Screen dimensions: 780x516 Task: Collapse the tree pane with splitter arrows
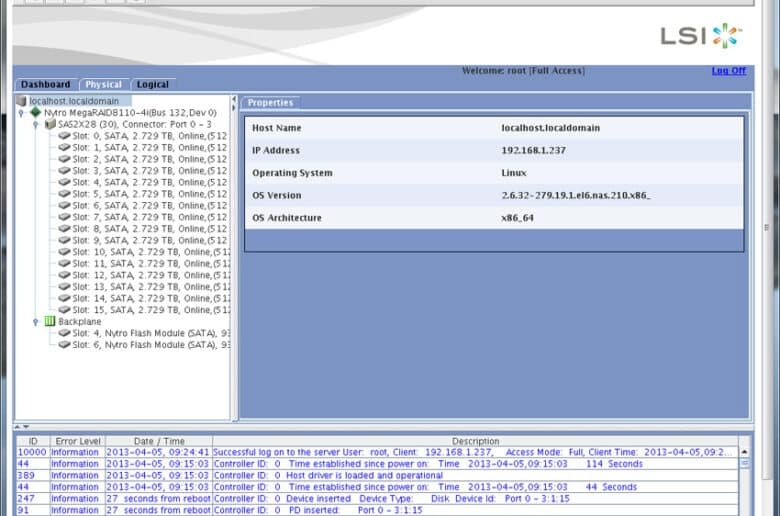[234, 103]
